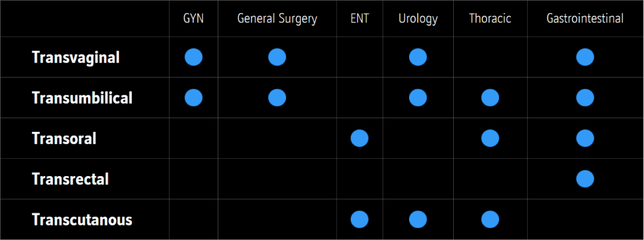The width and height of the screenshot is (644, 240).
Task: Click the Transcutanous Urology dot
Action: (x=418, y=220)
